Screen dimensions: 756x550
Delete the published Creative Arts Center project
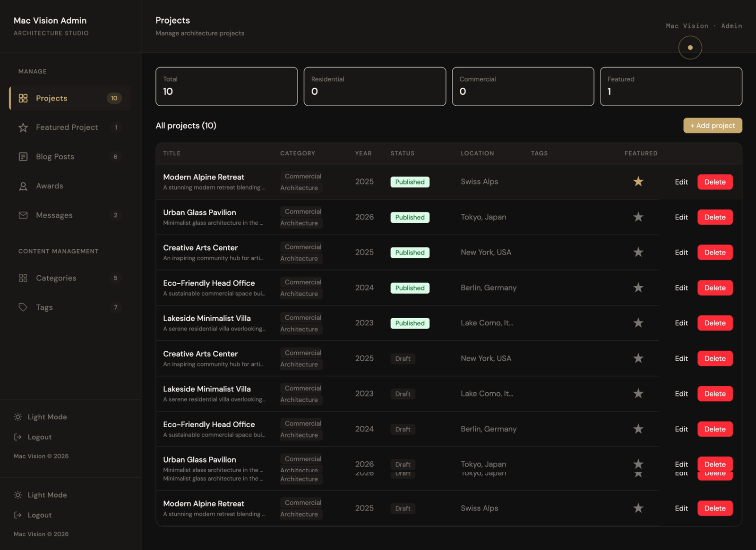click(715, 253)
